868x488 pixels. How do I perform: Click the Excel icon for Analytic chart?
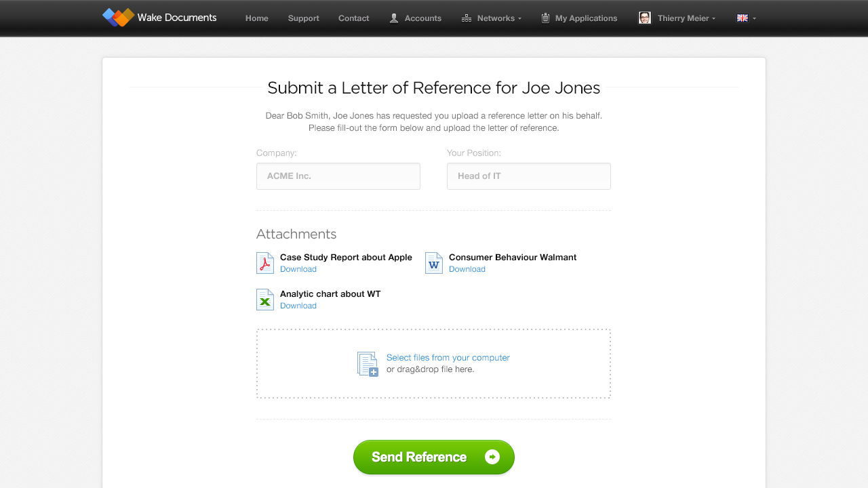(x=265, y=300)
